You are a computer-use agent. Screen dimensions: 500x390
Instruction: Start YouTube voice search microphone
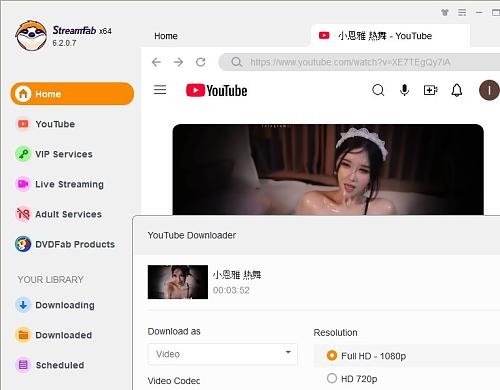point(404,90)
